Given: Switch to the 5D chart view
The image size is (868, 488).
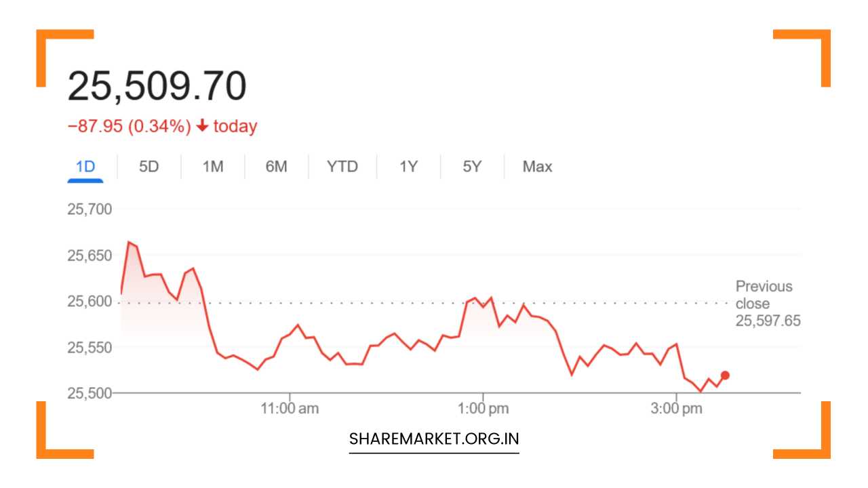Looking at the screenshot, I should [149, 166].
